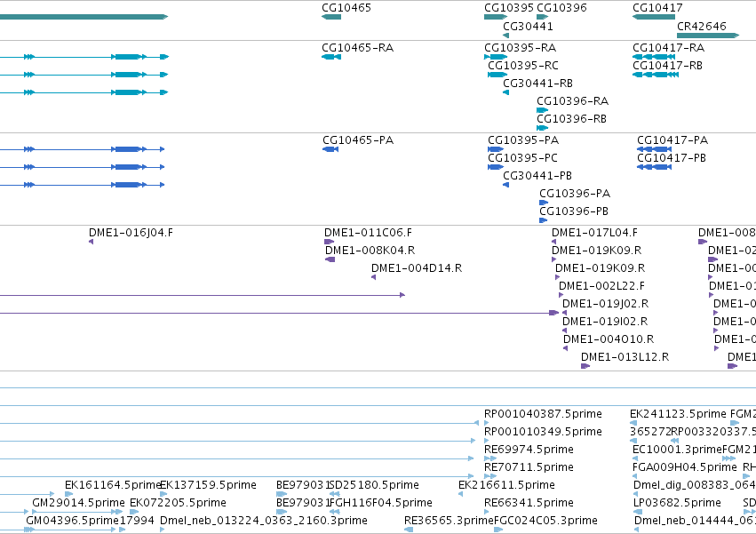Select EST EK241123.5prime label

[x=678, y=414]
